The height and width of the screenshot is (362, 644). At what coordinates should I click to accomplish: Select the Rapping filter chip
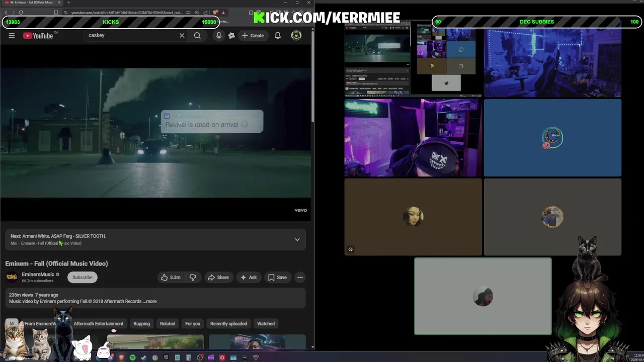click(x=141, y=324)
